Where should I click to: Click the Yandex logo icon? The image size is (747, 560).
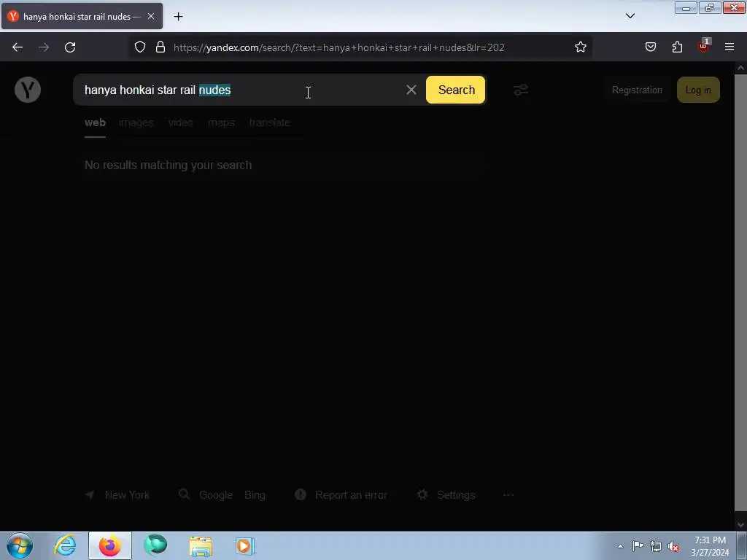(28, 90)
